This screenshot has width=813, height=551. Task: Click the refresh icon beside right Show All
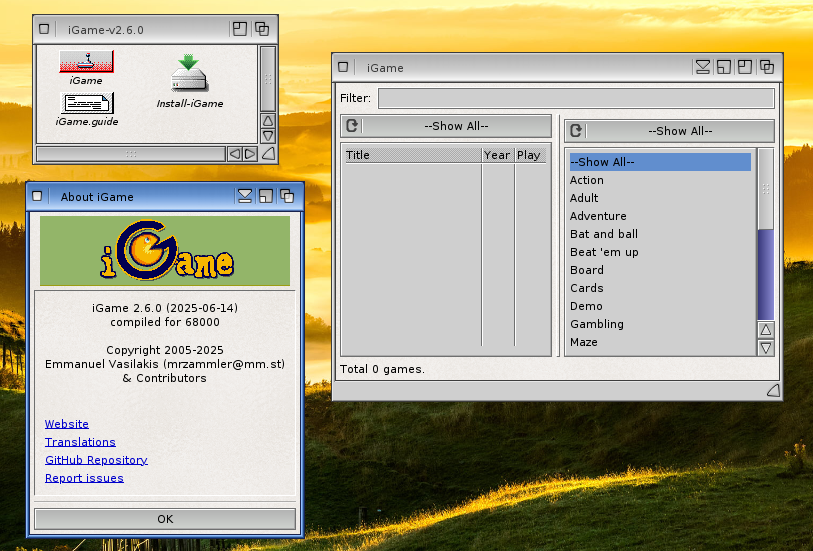pos(576,131)
